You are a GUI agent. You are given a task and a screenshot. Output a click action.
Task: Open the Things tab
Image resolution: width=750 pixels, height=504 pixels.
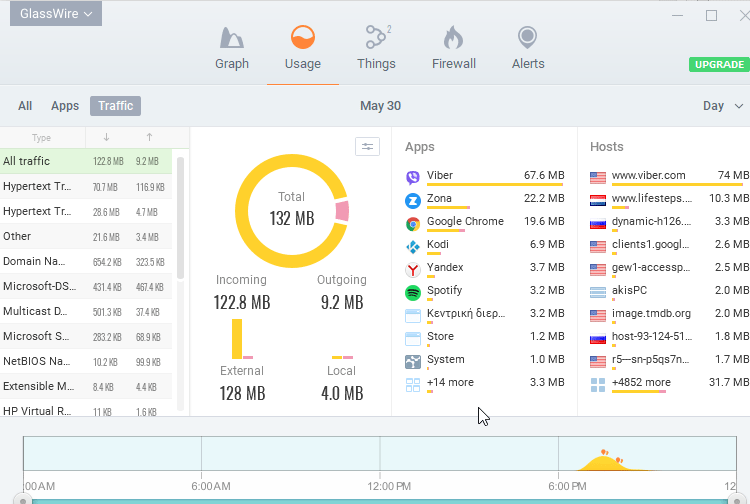coord(376,48)
